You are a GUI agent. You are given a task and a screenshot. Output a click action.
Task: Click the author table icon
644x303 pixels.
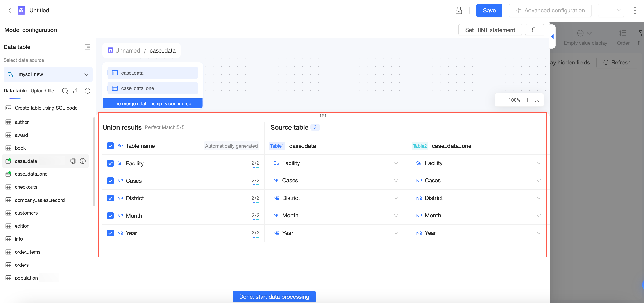tap(8, 122)
